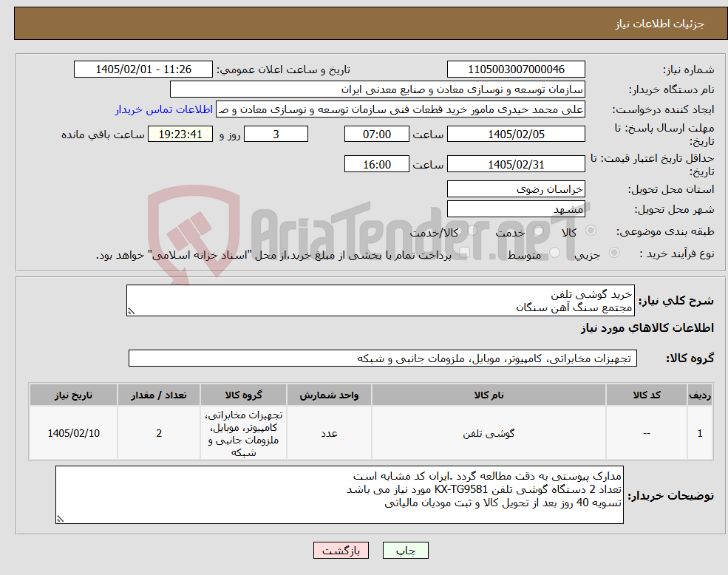Click the item code cell showing --
728x575 pixels.
click(646, 433)
